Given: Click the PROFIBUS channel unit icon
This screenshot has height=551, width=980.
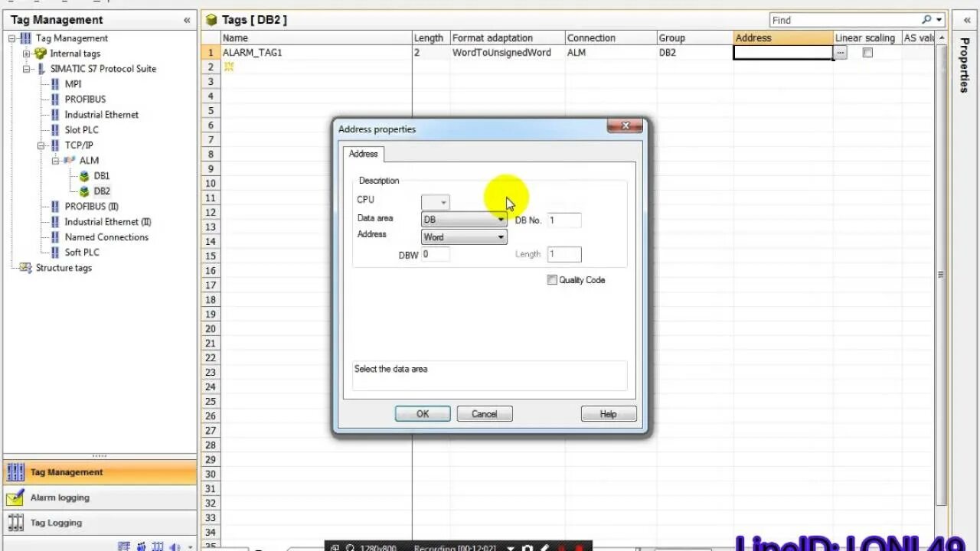Looking at the screenshot, I should pos(55,99).
